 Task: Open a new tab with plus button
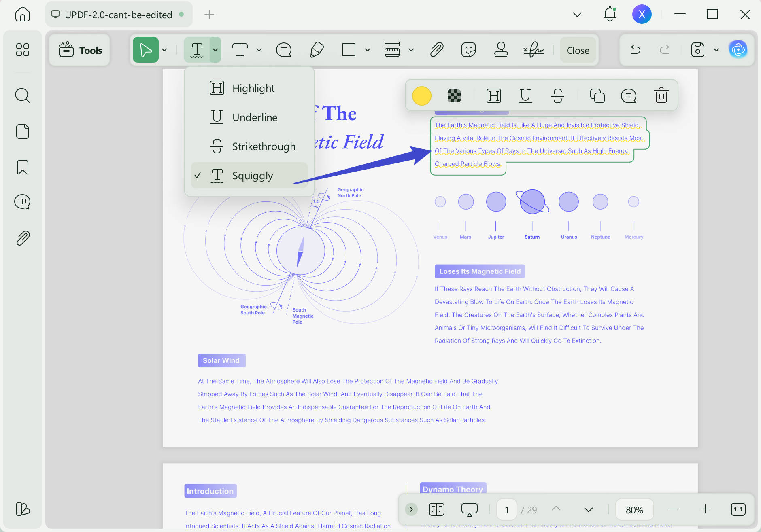click(x=209, y=15)
